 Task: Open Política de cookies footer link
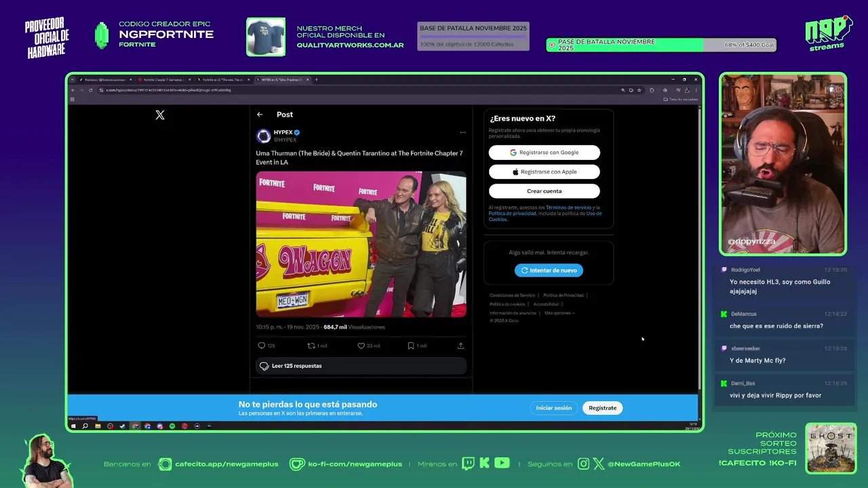pyautogui.click(x=507, y=304)
